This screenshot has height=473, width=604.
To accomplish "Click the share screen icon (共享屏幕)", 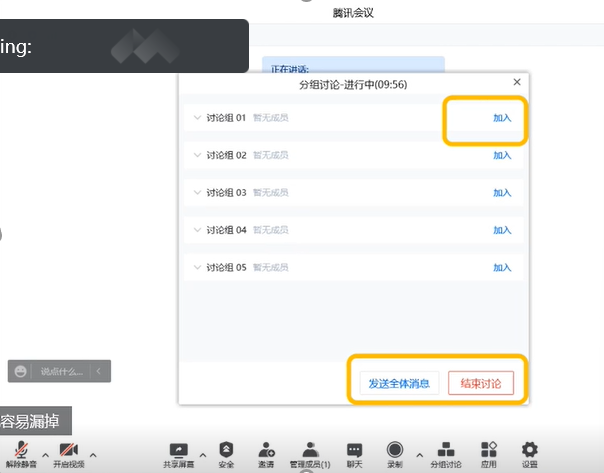I will coord(179,450).
